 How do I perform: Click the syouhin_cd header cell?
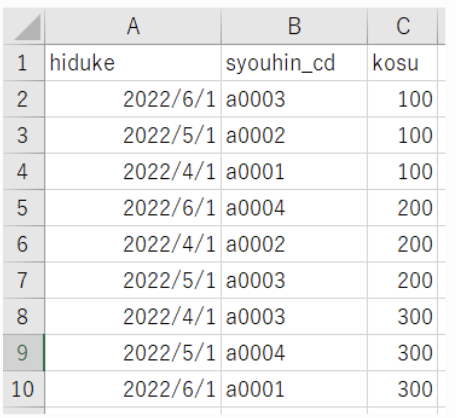(294, 63)
